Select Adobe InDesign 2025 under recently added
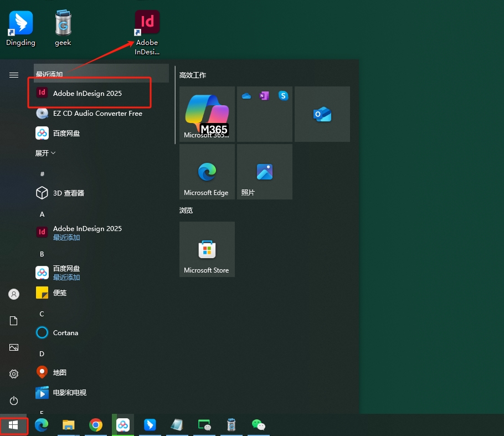This screenshot has width=504, height=436. pos(87,93)
